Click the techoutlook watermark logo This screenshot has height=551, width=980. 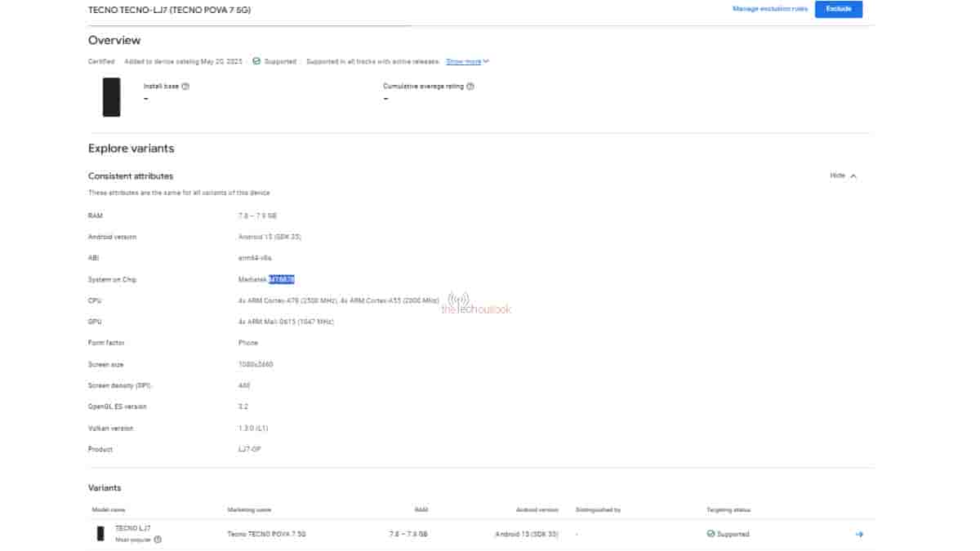[476, 304]
